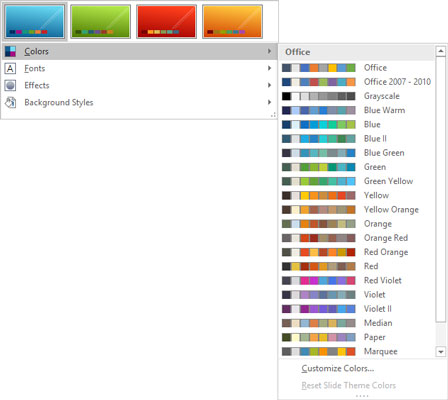448x400 pixels.
Task: Click the Fonts 'A' icon
Action: [x=10, y=68]
